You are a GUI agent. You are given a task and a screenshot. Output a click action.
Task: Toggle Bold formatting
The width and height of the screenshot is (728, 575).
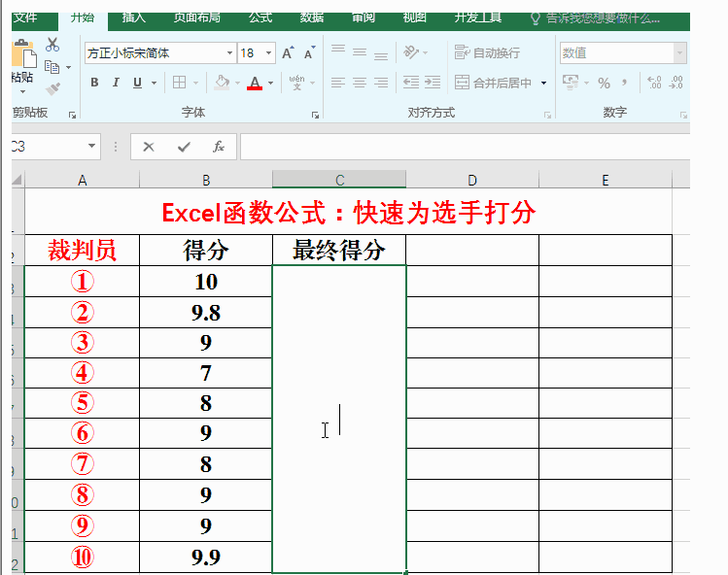coord(94,83)
